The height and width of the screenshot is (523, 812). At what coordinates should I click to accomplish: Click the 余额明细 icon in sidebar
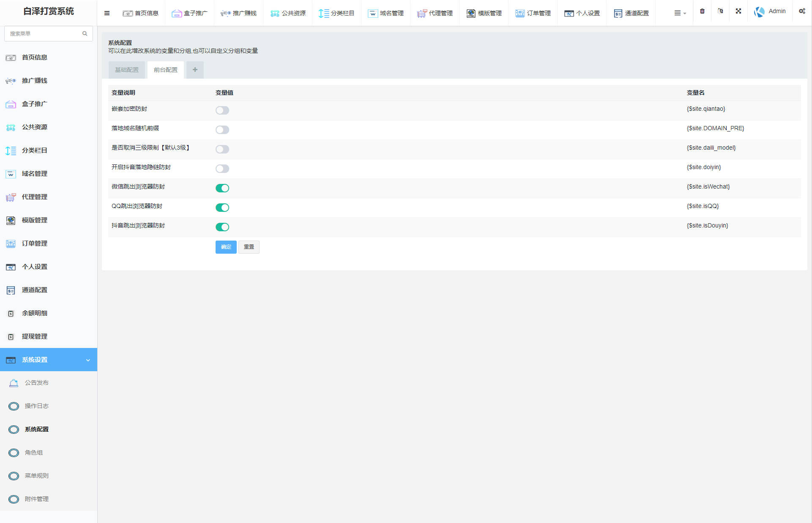point(11,313)
